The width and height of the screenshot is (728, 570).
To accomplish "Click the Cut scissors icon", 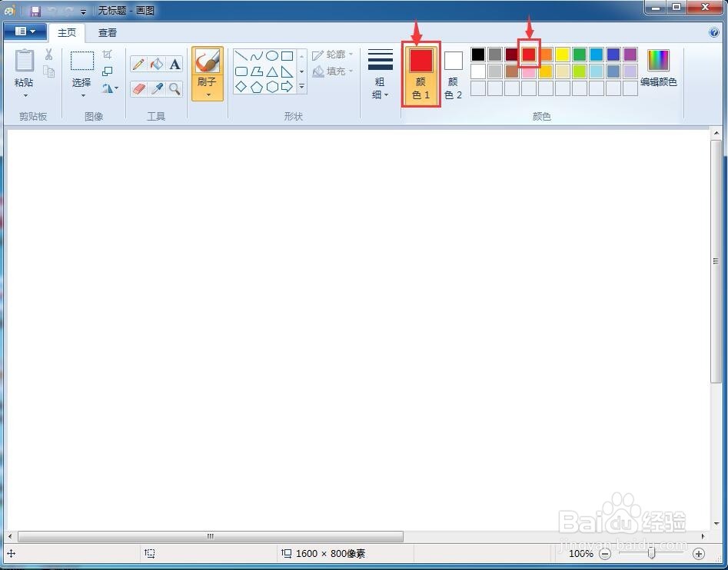I will 48,55.
